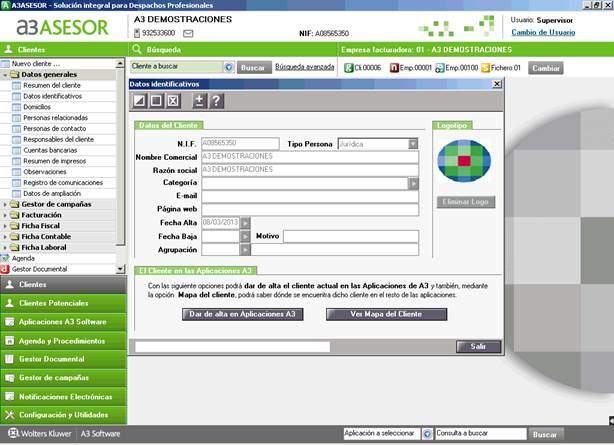Close the Datos identificativos panel
Image resolution: width=614 pixels, height=445 pixels.
click(x=497, y=84)
